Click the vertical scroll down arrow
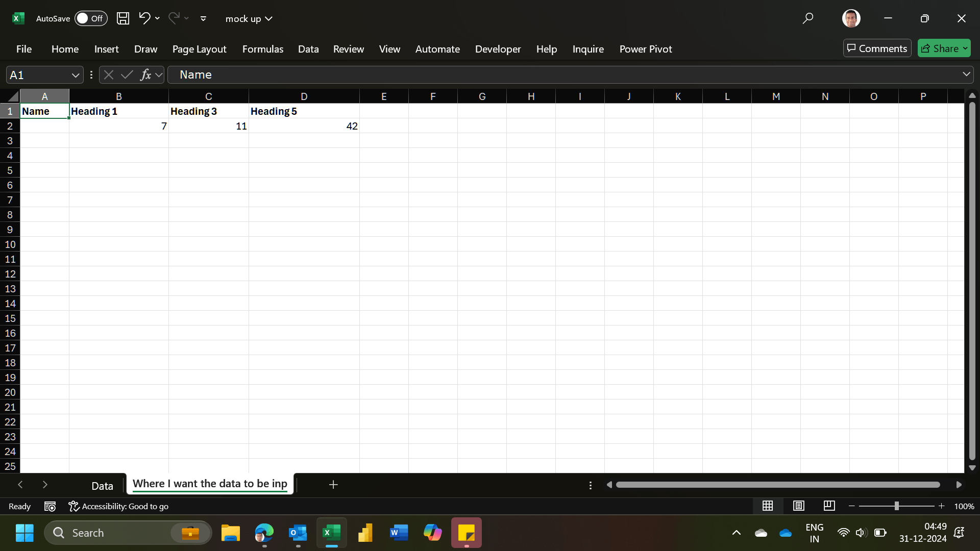Image resolution: width=980 pixels, height=551 pixels. click(x=972, y=468)
